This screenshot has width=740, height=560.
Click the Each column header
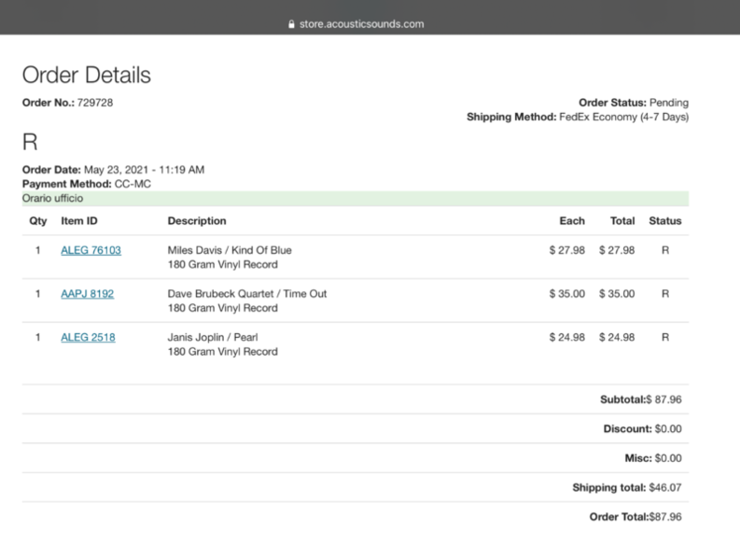571,221
